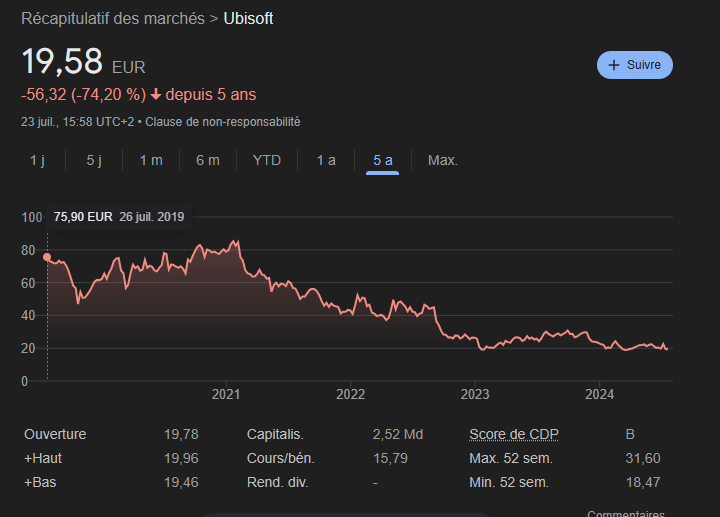This screenshot has width=720, height=517.
Task: Click the Ouverture label
Action: (55, 434)
